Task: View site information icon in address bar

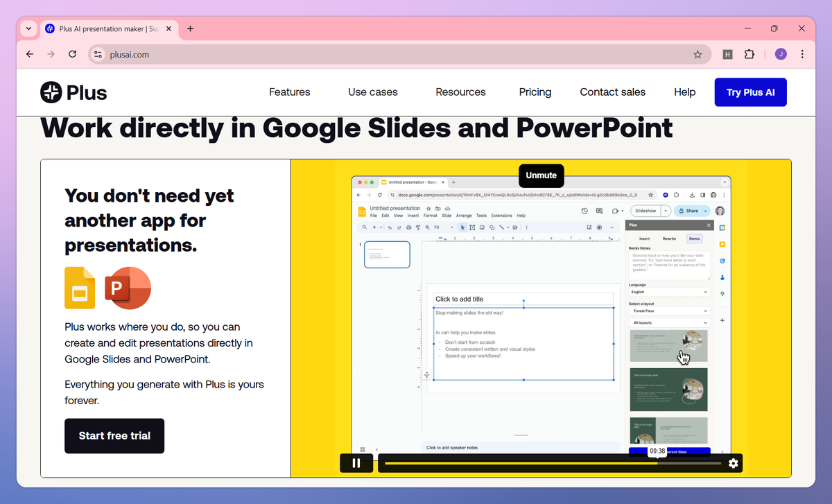Action: coord(98,54)
